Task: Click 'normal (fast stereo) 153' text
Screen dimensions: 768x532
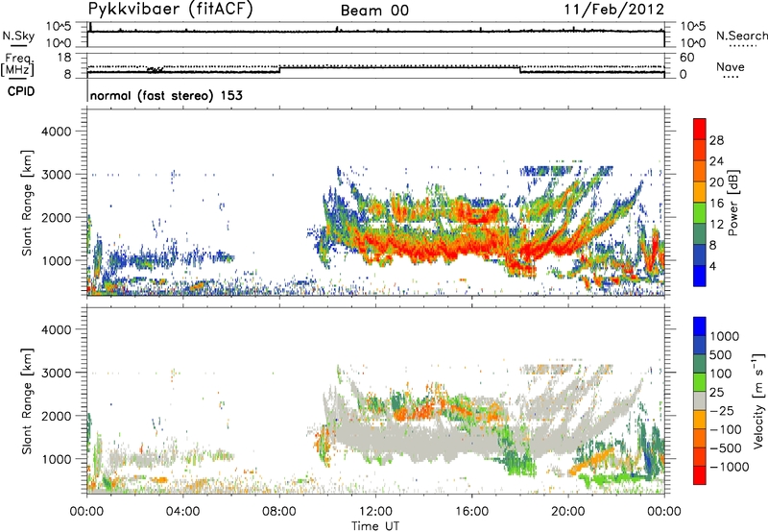Action: click(166, 95)
